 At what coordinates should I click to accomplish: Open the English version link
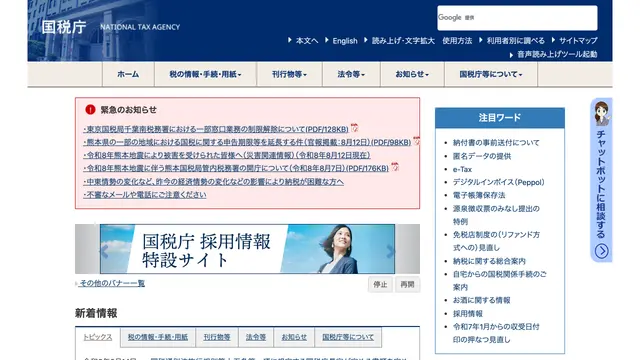[x=345, y=41]
